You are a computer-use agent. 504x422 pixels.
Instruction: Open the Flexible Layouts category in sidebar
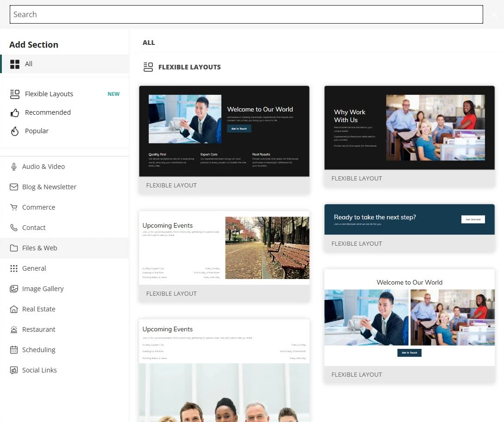pos(64,94)
